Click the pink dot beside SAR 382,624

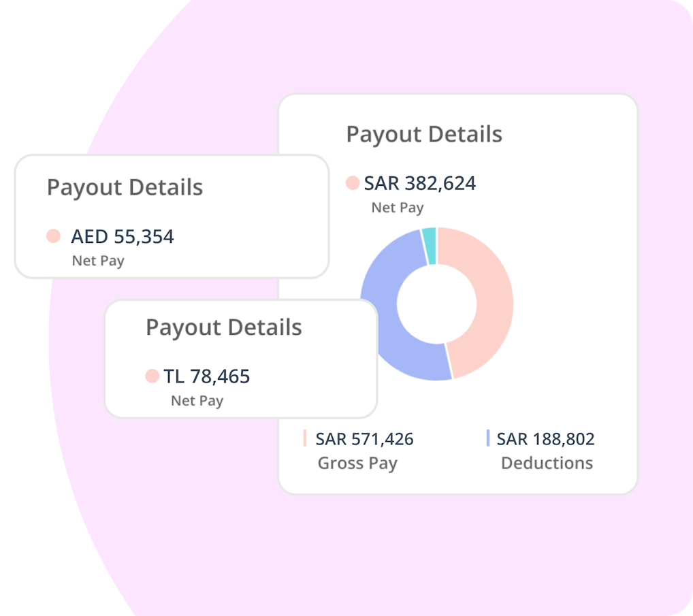[x=353, y=183]
